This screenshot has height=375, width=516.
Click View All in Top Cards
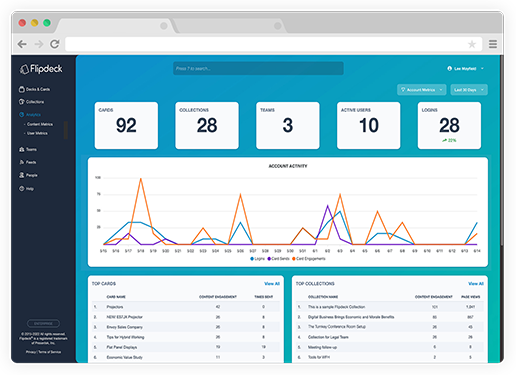[272, 284]
